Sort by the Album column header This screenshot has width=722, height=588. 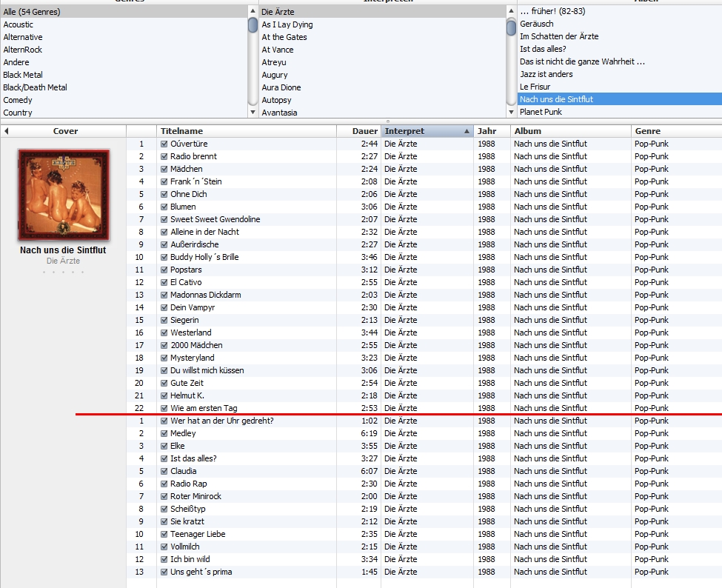point(571,131)
